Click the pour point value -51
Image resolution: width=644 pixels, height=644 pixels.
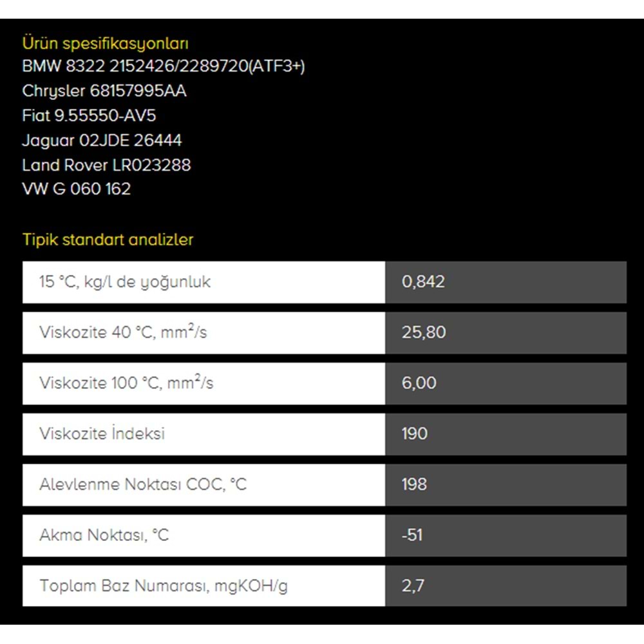pos(412,535)
